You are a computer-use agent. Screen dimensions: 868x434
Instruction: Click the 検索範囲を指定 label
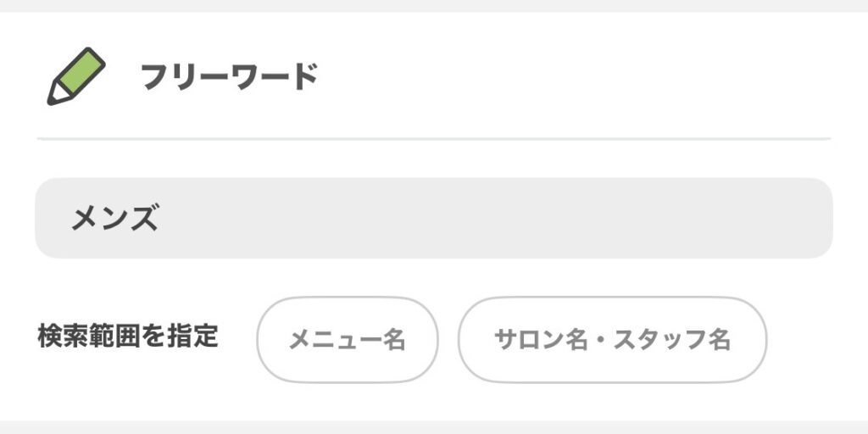128,337
